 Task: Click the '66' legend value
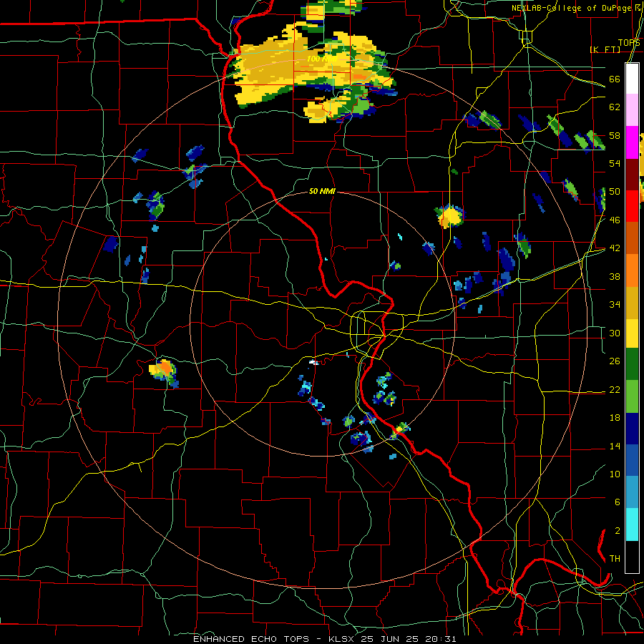point(615,79)
